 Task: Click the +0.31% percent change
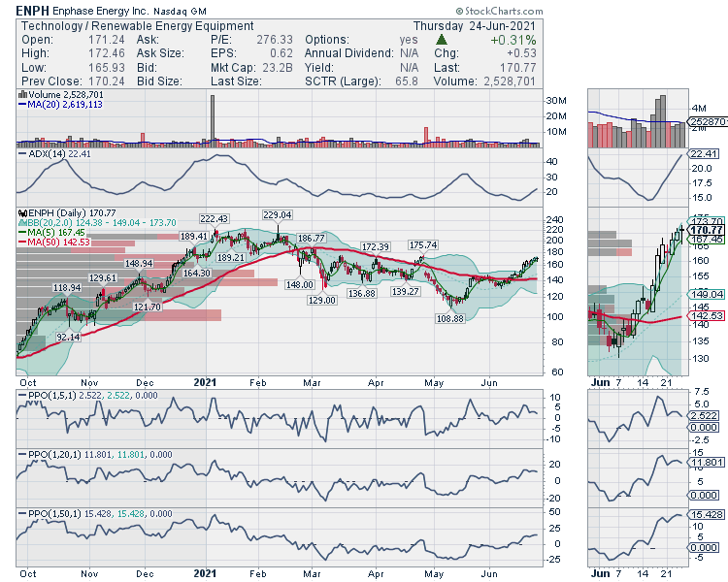(x=513, y=40)
